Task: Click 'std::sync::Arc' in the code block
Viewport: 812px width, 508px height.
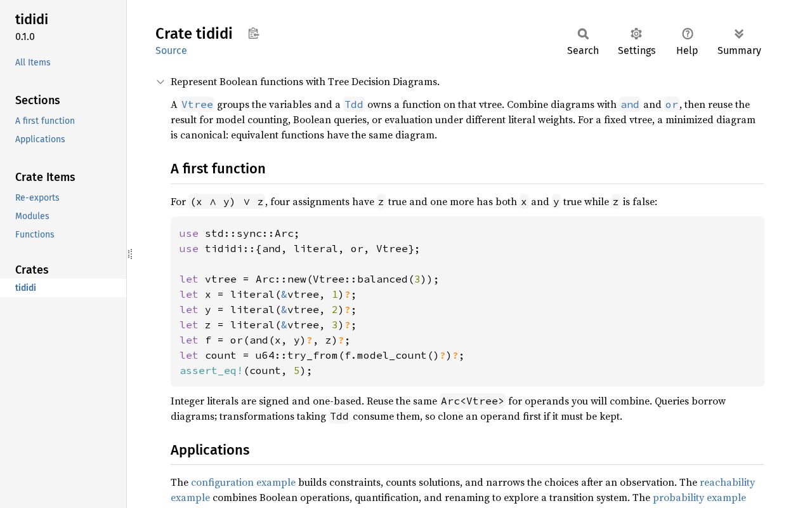Action: pos(249,234)
